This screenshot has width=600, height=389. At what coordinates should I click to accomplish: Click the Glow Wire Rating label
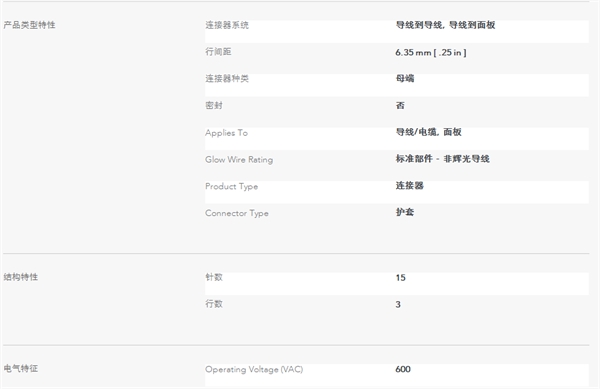[239, 160]
